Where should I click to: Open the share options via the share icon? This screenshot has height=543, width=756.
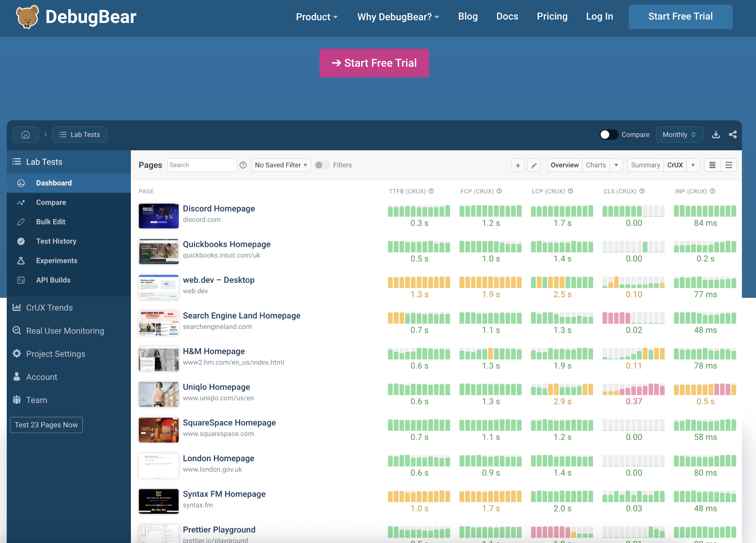(733, 135)
